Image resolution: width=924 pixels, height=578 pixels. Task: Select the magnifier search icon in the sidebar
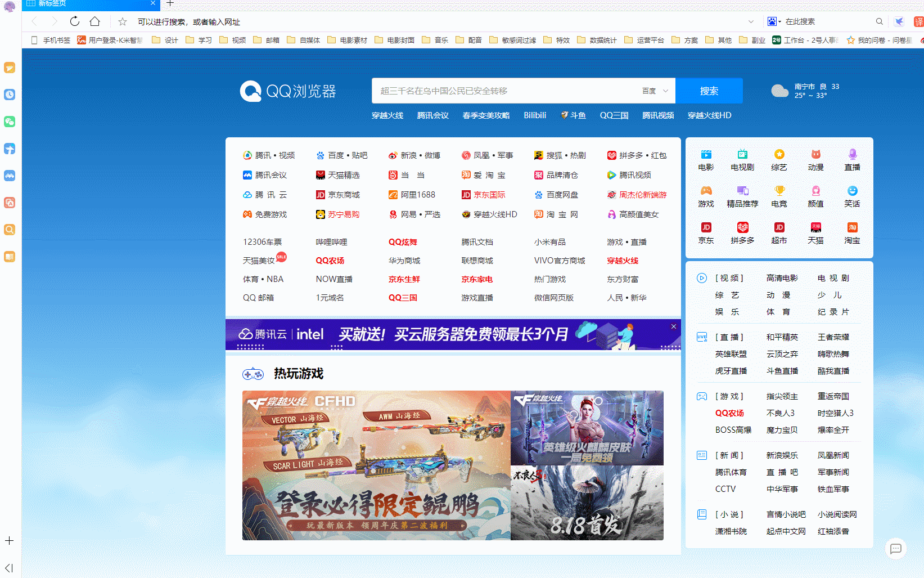tap(9, 230)
